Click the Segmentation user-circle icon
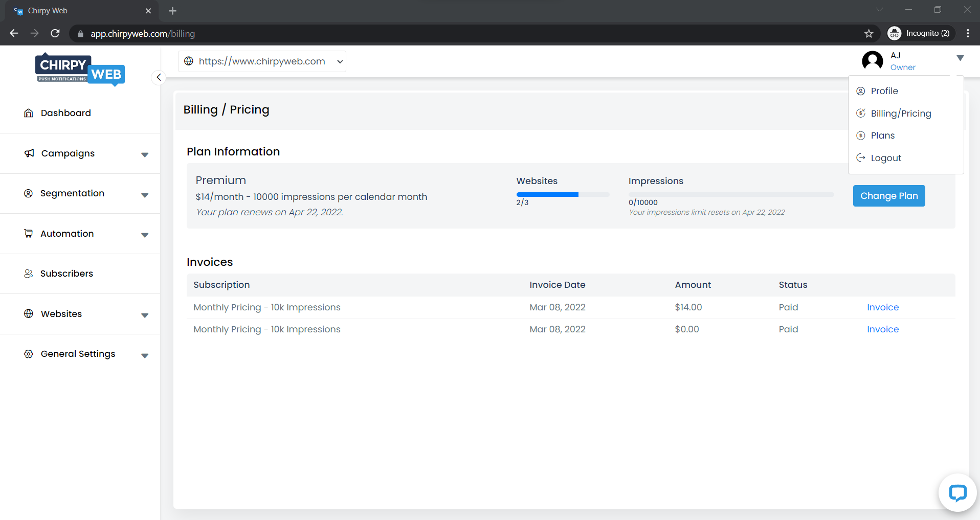Screen dimensions: 980x520 (x=29, y=193)
